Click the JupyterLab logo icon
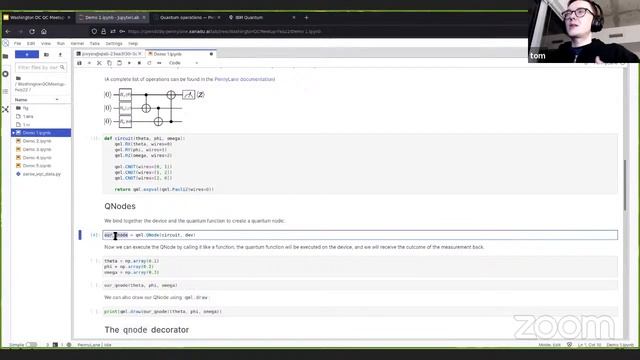The height and width of the screenshot is (360, 640). [5, 43]
